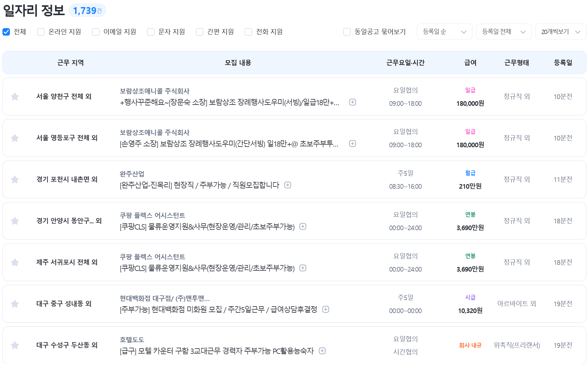Bookmark the 서울 양천구 전체 외 listing star

click(15, 97)
